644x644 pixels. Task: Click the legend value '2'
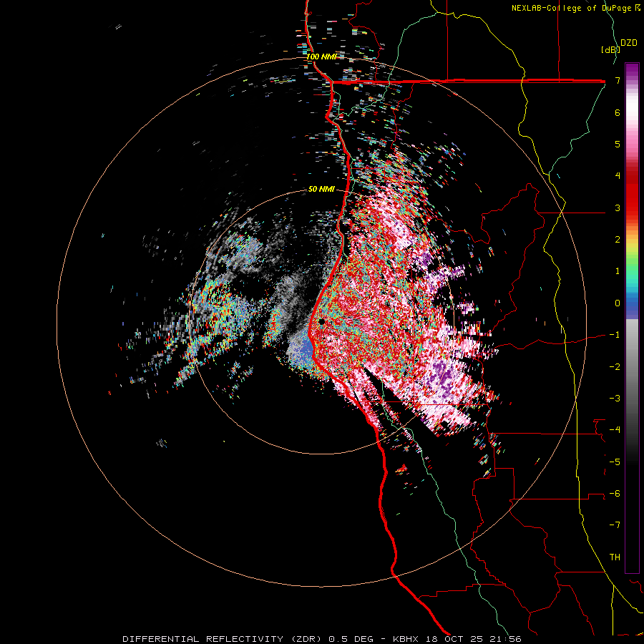pos(618,240)
